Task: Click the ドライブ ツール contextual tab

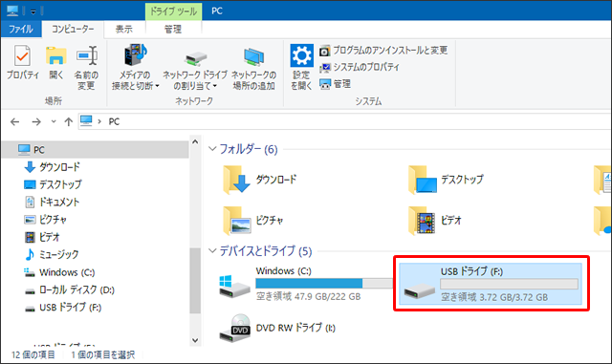Action: pos(174,11)
